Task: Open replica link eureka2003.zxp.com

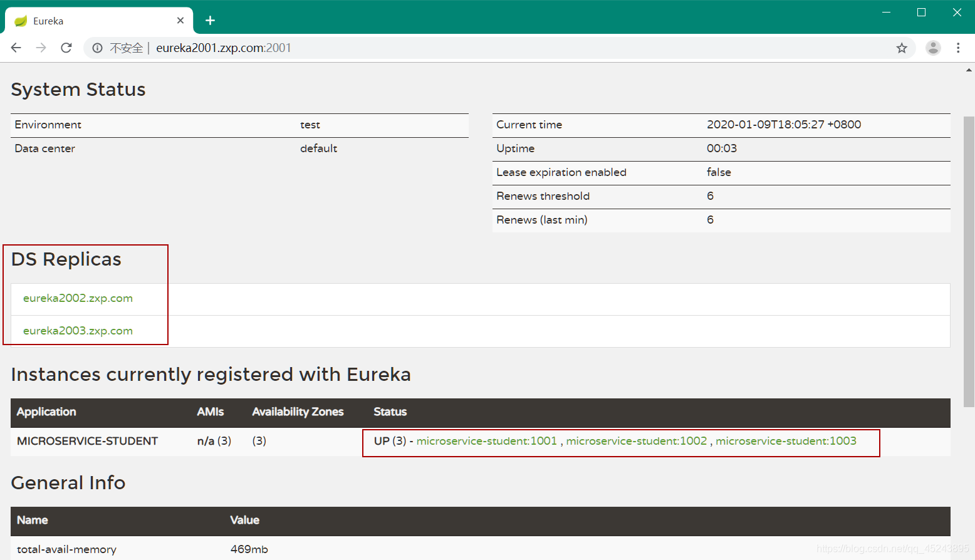Action: [78, 331]
